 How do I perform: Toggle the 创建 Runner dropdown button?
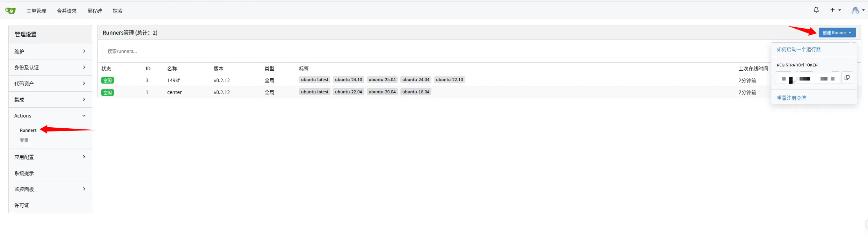point(837,33)
